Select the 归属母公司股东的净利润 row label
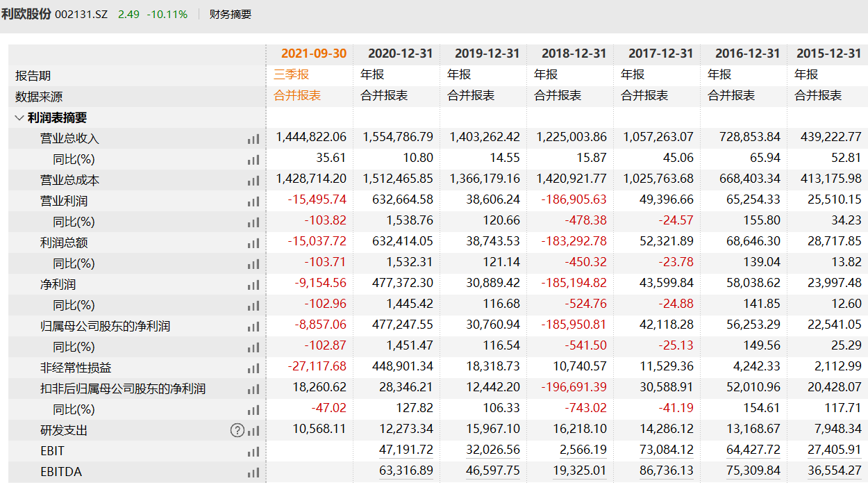The height and width of the screenshot is (483, 868). [x=105, y=326]
